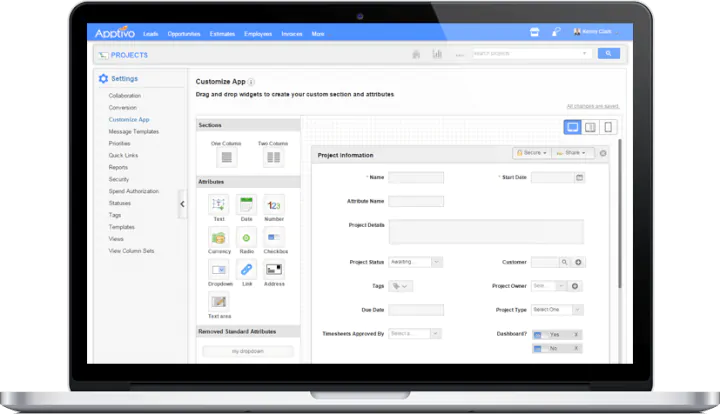Image resolution: width=720 pixels, height=414 pixels.
Task: Click the form's vertical scrollbar
Action: (x=620, y=213)
